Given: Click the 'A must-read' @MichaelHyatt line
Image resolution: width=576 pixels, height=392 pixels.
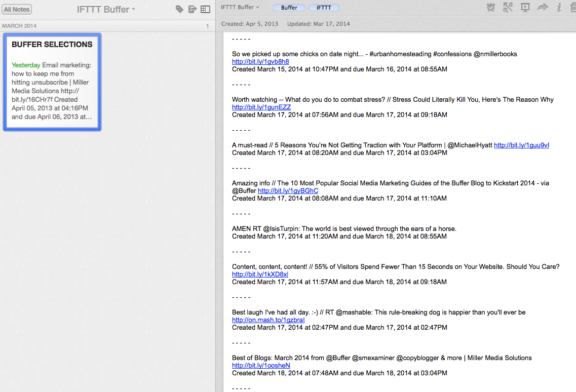Looking at the screenshot, I should click(x=362, y=145).
